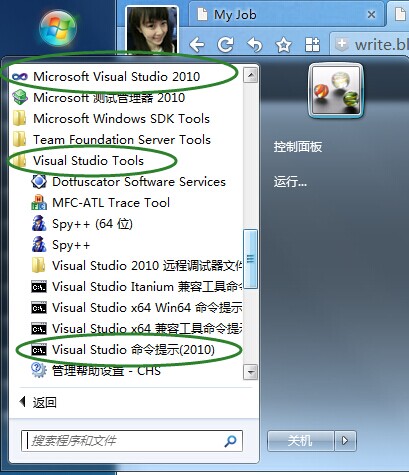Viewport: 409px width, 475px height.
Task: Click the MFC-ATL Trace Tool icon
Action: click(x=39, y=203)
